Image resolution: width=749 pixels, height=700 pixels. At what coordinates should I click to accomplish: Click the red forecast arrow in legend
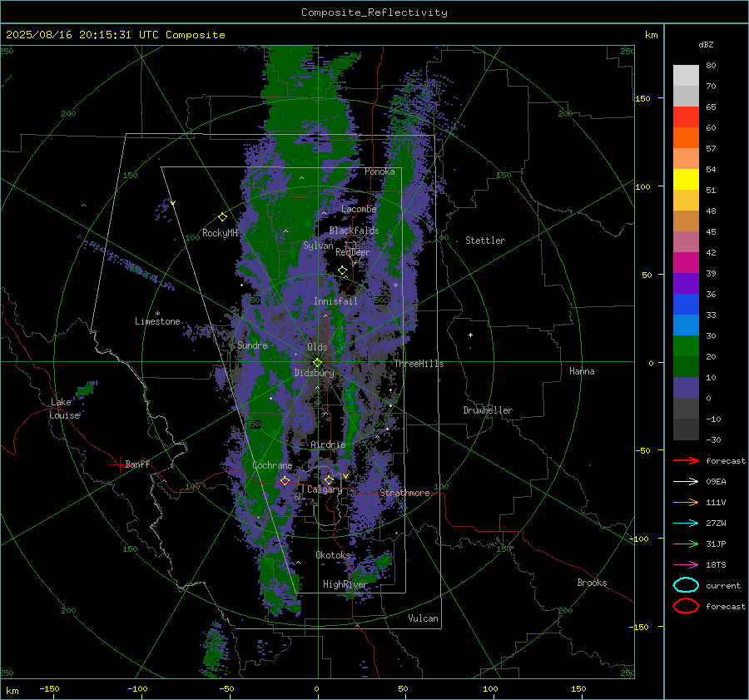click(x=686, y=460)
